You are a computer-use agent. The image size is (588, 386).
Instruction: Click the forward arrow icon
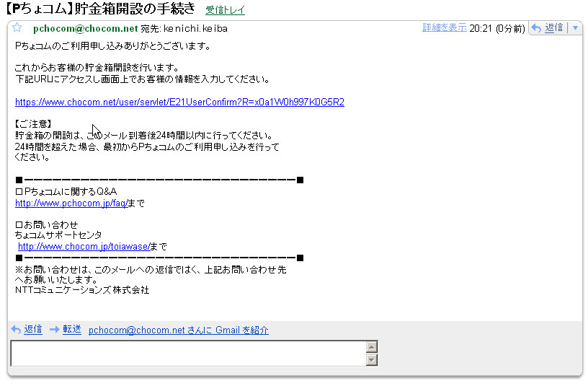[x=55, y=329]
